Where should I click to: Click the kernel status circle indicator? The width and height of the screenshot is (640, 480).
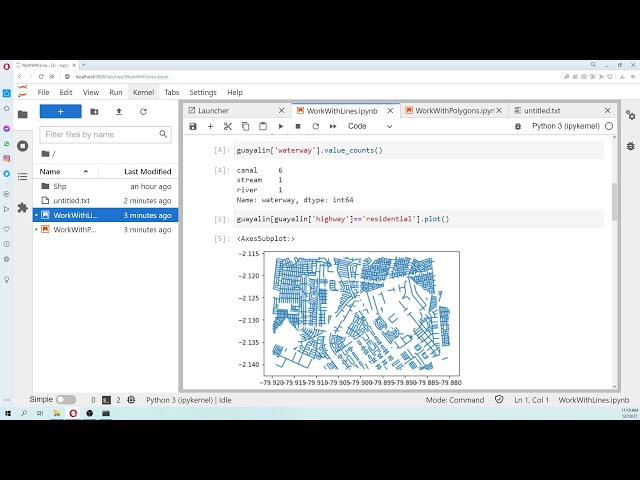pos(609,126)
